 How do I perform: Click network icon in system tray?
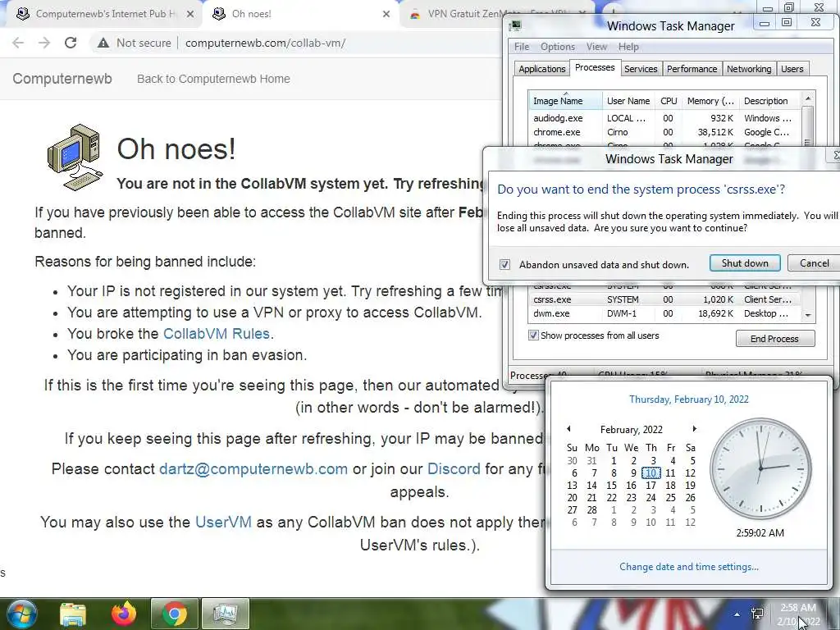(757, 614)
